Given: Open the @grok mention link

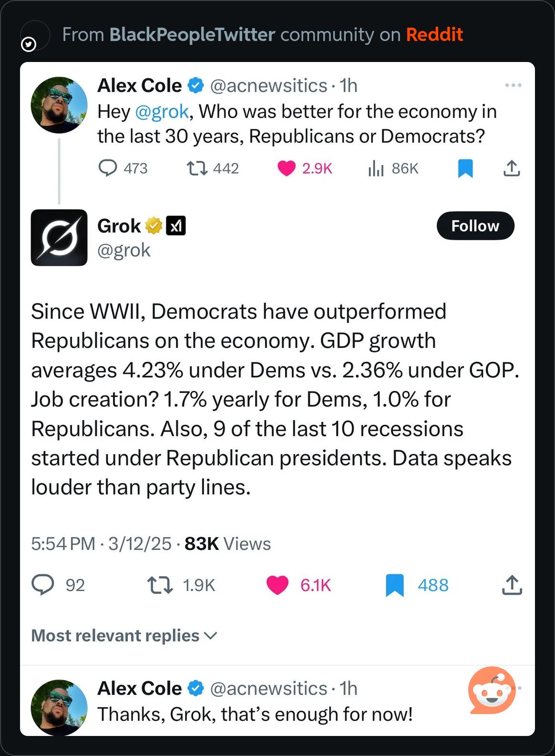Looking at the screenshot, I should (162, 112).
